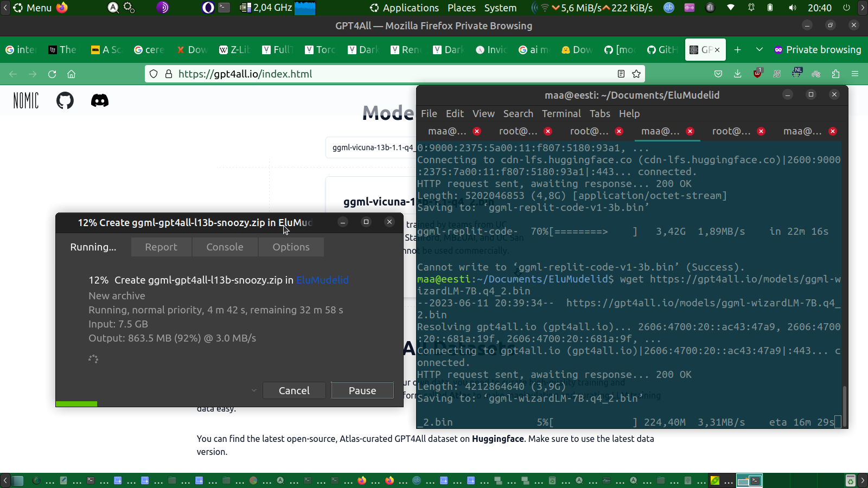Click the Nomic logo on the GPT4All page
The width and height of the screenshot is (868, 488).
[x=26, y=100]
